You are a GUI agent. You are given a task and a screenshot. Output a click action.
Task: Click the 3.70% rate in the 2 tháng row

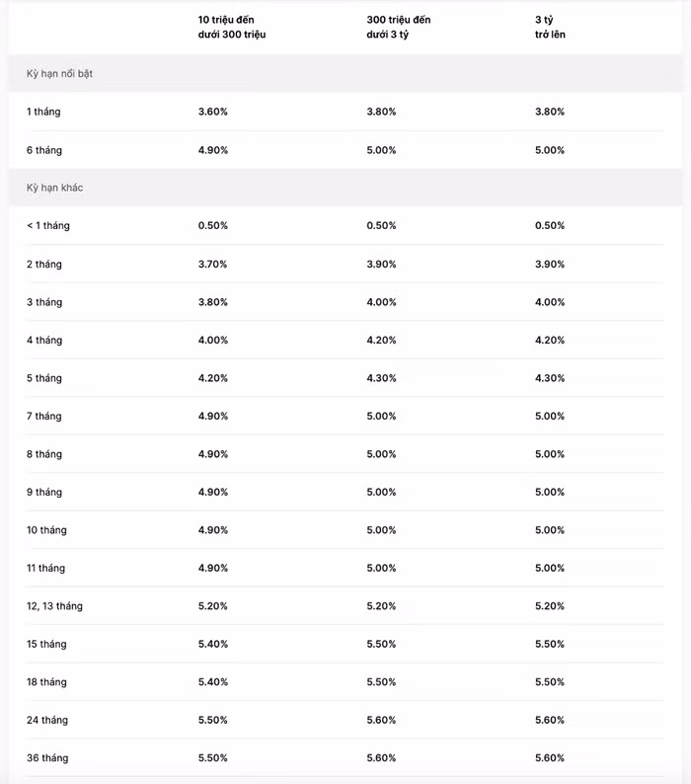click(212, 265)
